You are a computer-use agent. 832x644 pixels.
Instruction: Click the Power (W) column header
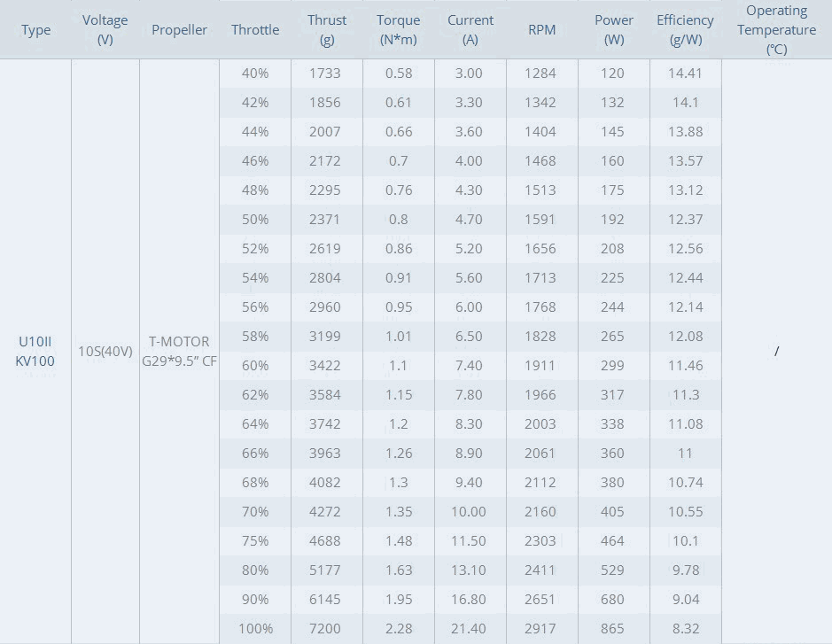point(613,30)
